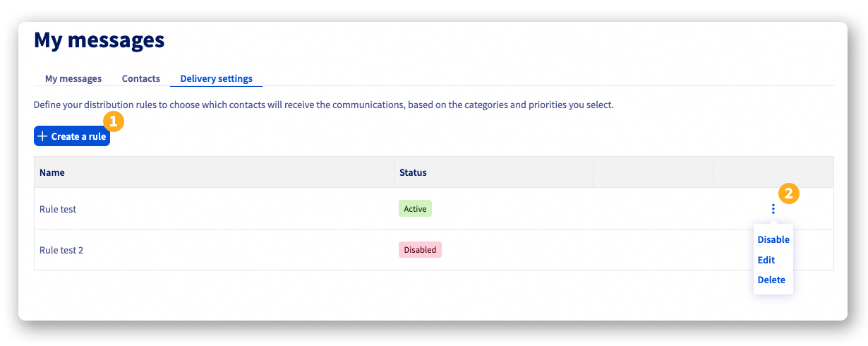868x346 pixels.
Task: Click the red Disabled status badge
Action: pos(420,250)
